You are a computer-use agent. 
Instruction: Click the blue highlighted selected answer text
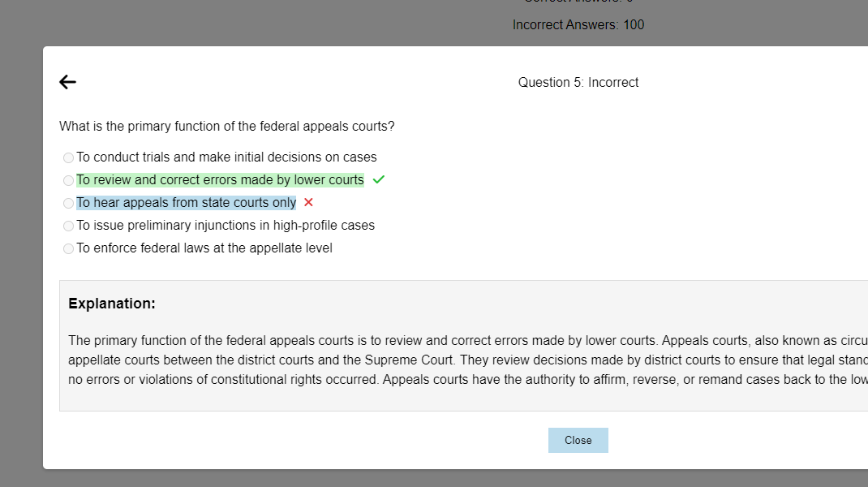[x=186, y=202]
